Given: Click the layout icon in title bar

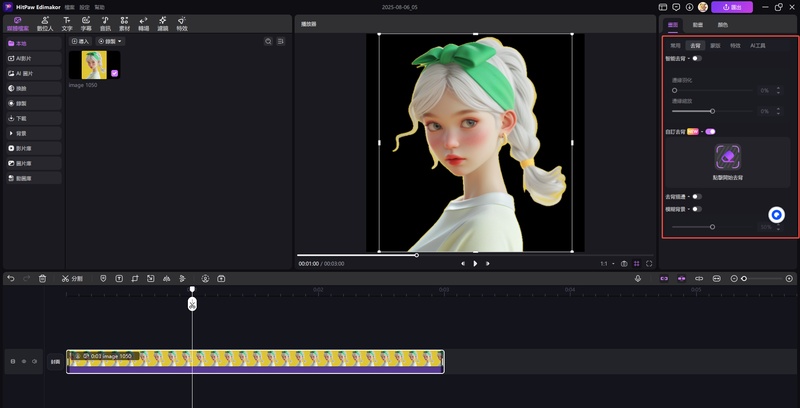Looking at the screenshot, I should pos(663,7).
